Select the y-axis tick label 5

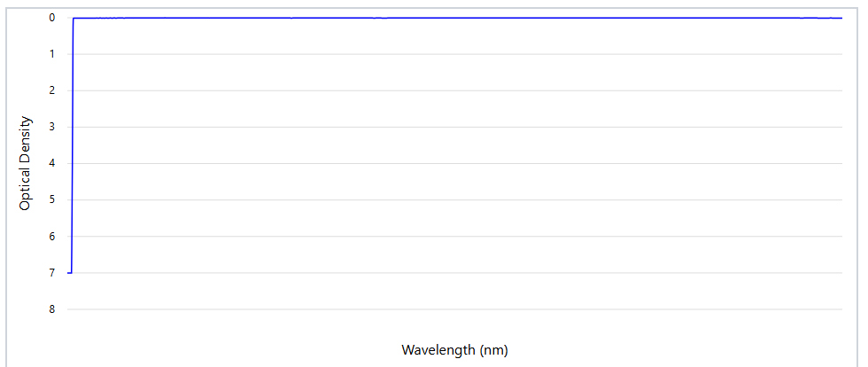[x=52, y=199]
